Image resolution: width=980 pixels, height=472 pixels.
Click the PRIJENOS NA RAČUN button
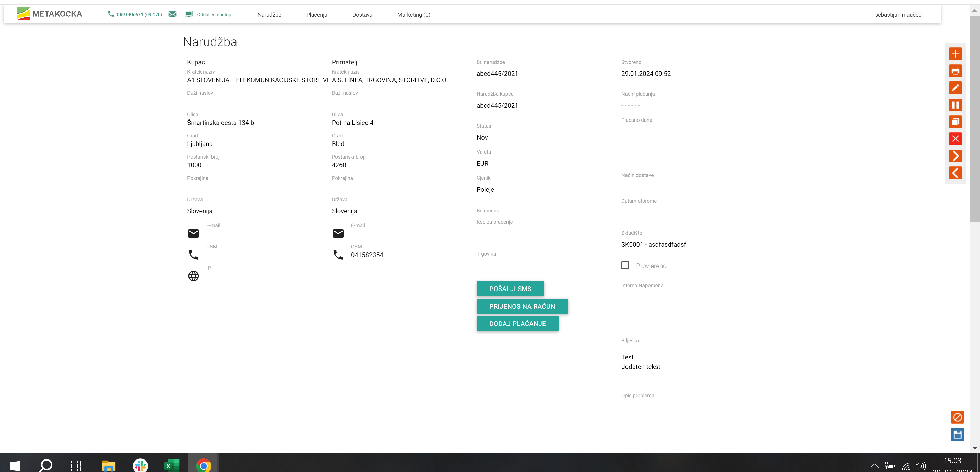pos(522,306)
